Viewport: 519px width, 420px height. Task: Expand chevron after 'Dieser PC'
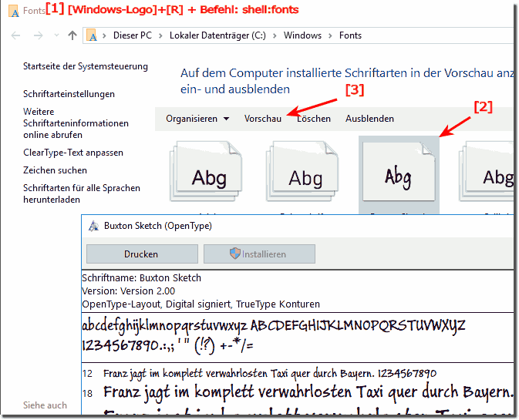tap(160, 35)
